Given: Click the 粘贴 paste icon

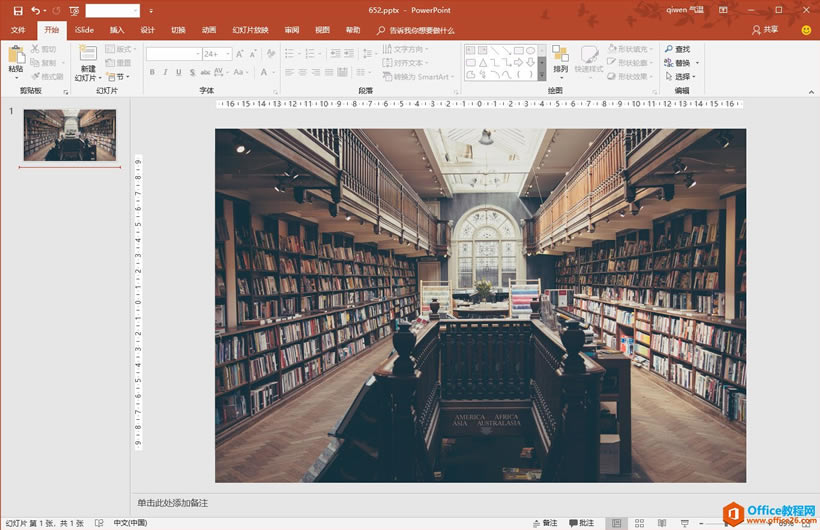Looking at the screenshot, I should coord(16,54).
